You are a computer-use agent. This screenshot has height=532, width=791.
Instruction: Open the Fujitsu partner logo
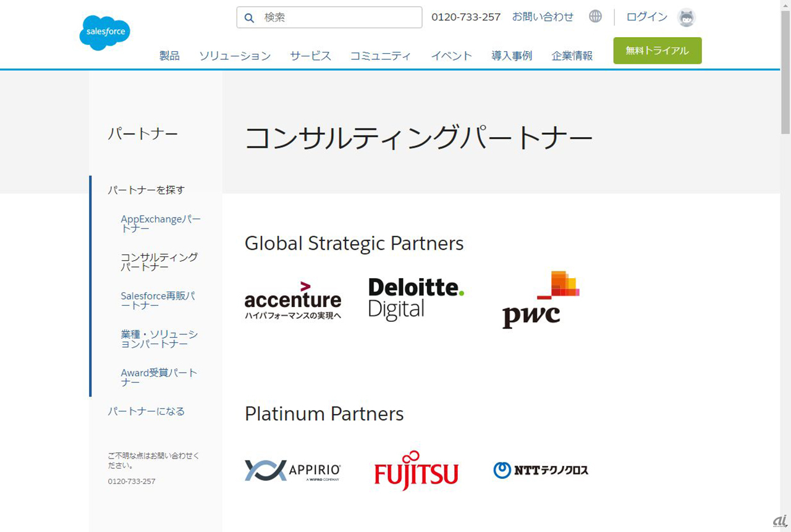click(x=416, y=471)
